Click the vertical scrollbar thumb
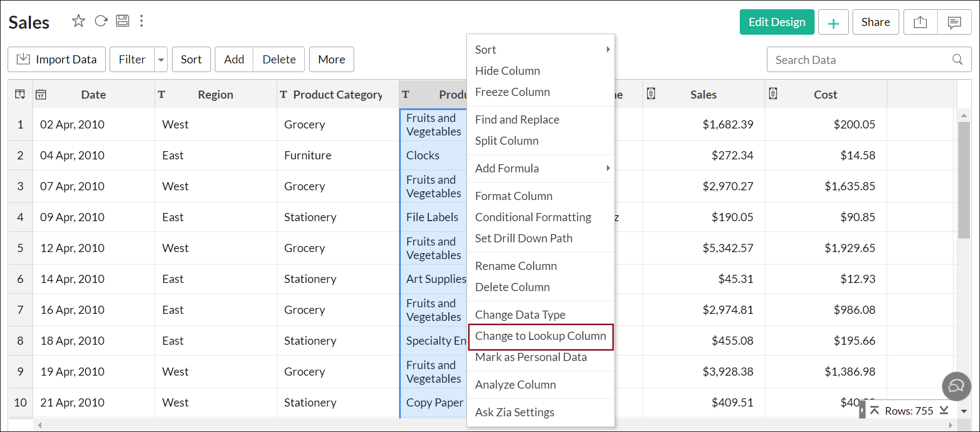980x432 pixels. click(x=964, y=179)
